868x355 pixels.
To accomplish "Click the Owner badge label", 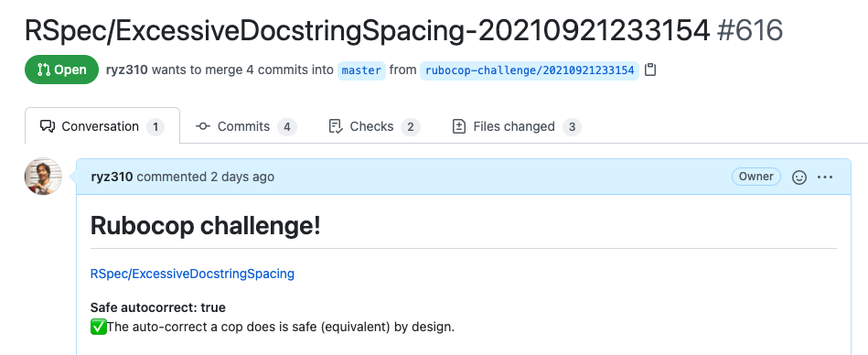I will pyautogui.click(x=756, y=177).
